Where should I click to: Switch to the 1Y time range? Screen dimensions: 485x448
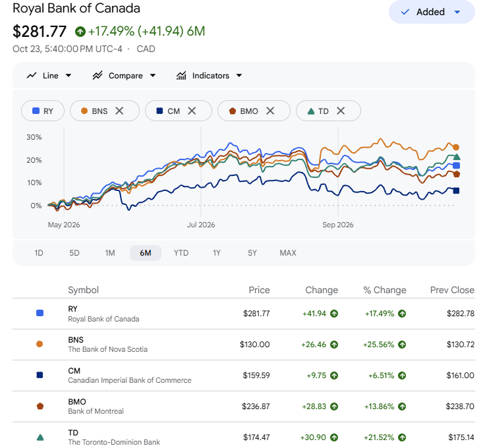[217, 253]
